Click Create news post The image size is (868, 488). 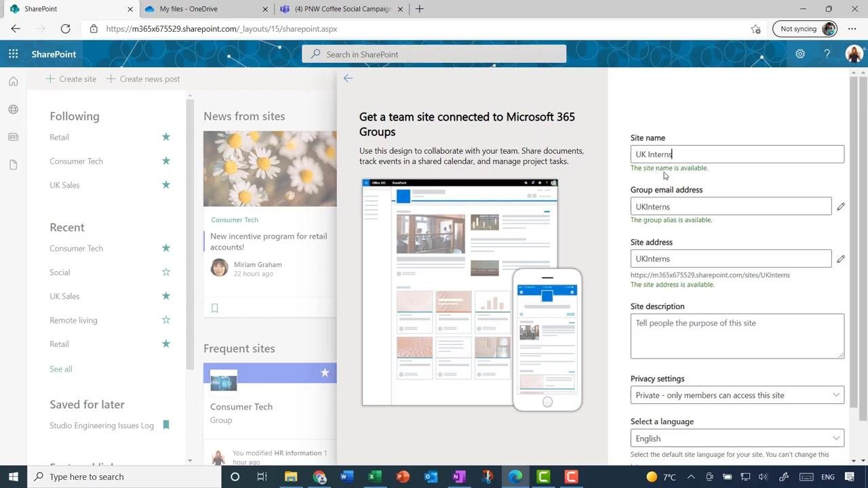[x=143, y=79]
